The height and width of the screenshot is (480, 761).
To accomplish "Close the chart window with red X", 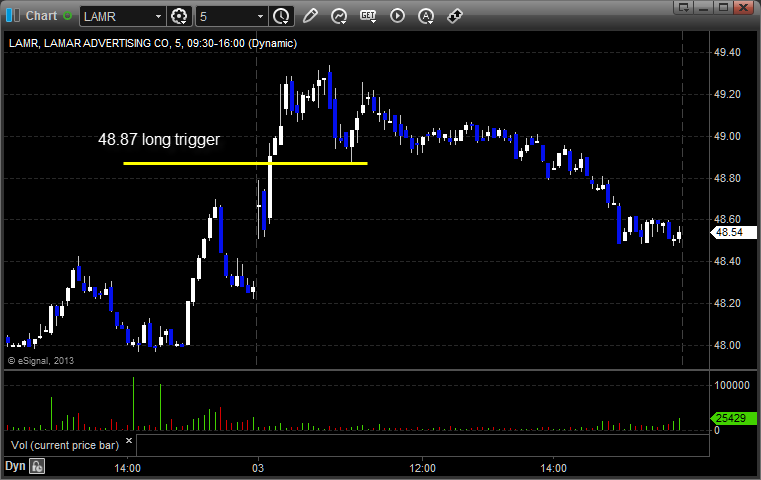I will click(x=744, y=7).
